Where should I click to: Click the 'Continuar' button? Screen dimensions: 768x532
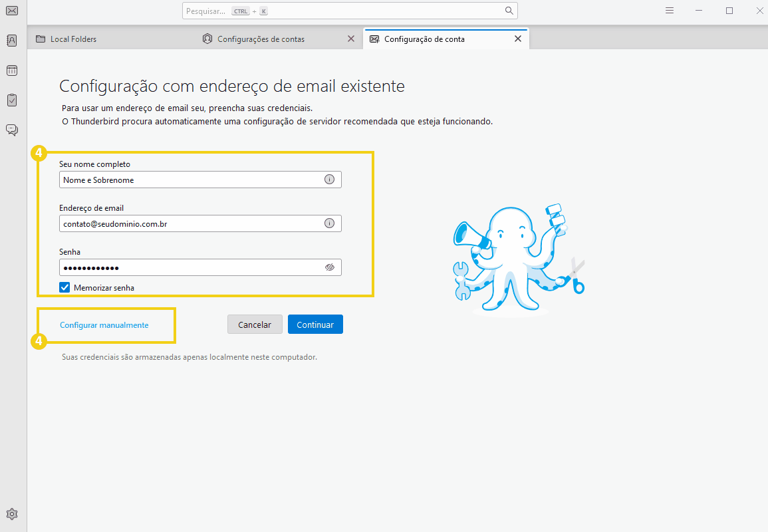315,324
